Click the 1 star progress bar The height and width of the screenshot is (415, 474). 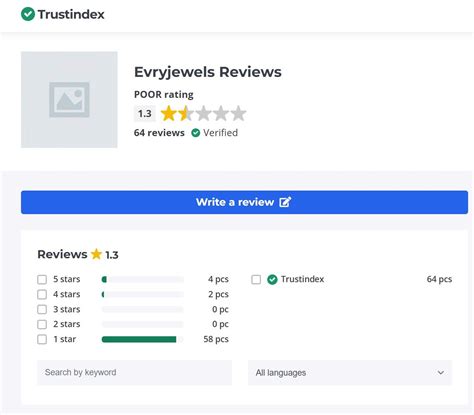click(x=143, y=339)
